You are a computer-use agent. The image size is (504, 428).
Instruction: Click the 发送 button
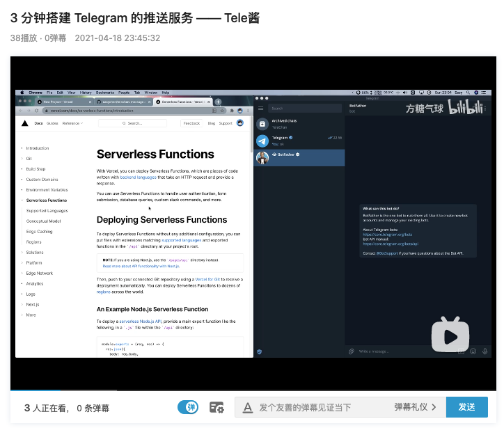[x=466, y=407]
